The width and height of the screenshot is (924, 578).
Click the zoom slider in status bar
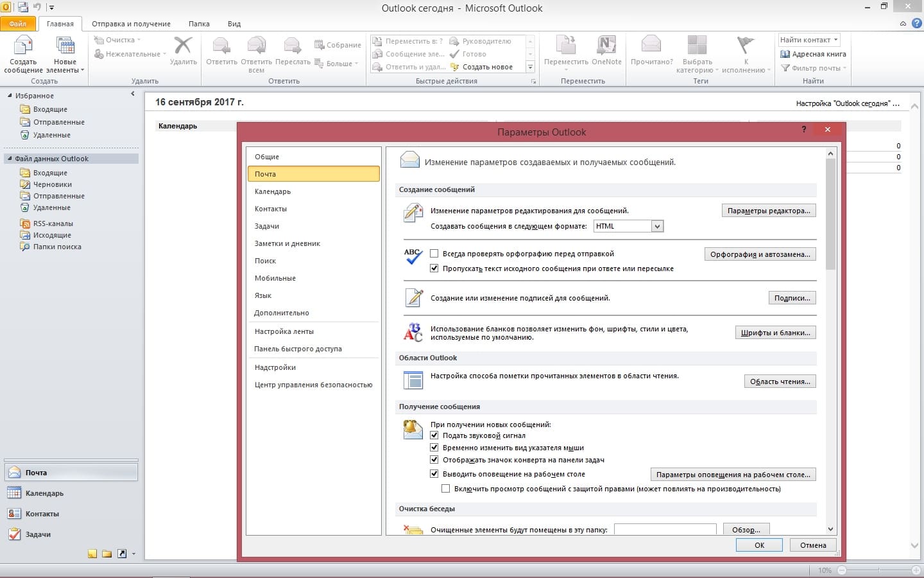click(x=878, y=570)
